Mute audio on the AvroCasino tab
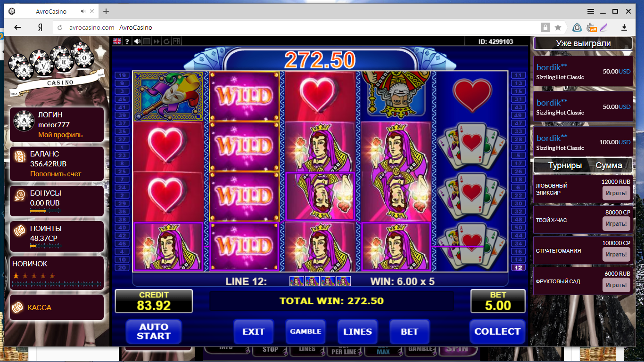 (x=83, y=11)
